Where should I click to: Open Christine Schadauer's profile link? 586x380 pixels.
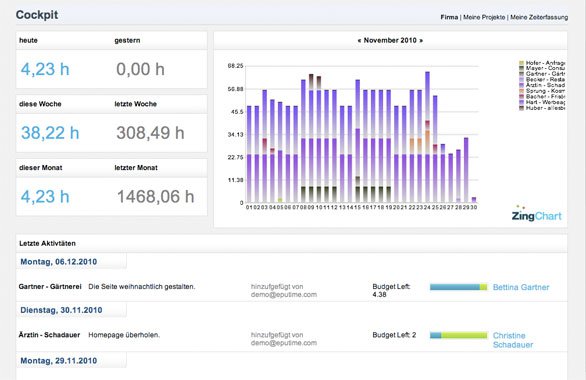click(x=513, y=340)
